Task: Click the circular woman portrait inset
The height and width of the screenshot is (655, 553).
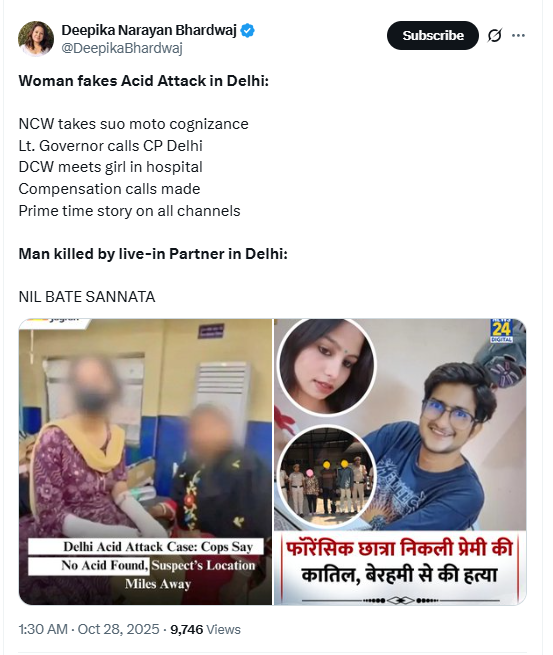Action: click(x=327, y=367)
